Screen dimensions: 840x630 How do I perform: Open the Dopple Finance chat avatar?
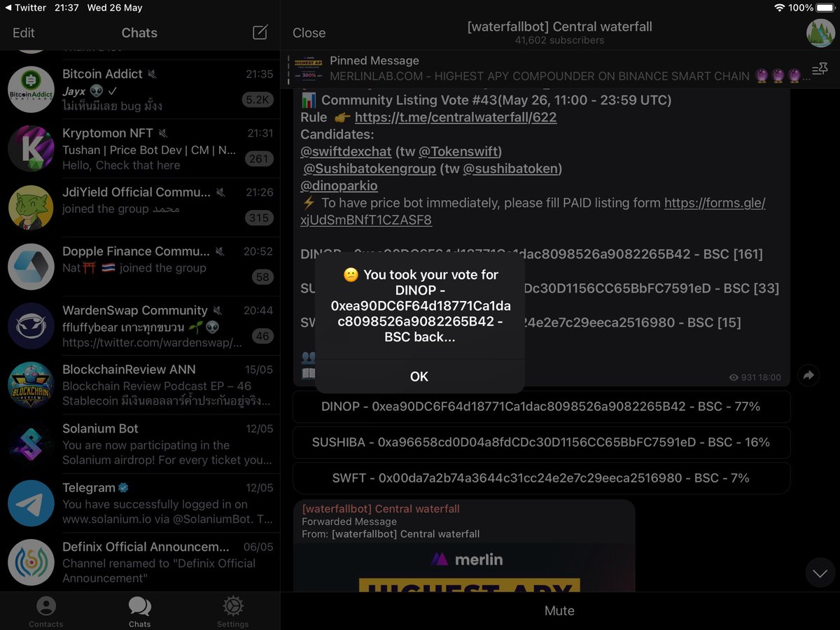[x=31, y=267]
